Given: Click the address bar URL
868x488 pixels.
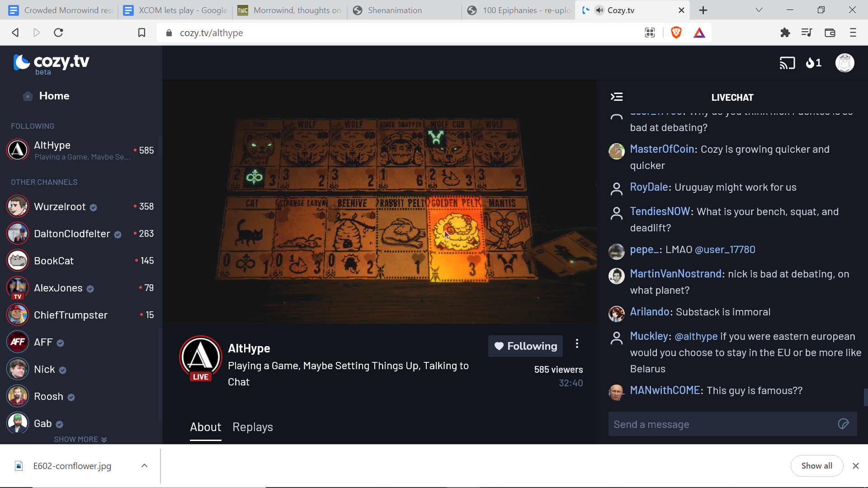Looking at the screenshot, I should [211, 33].
